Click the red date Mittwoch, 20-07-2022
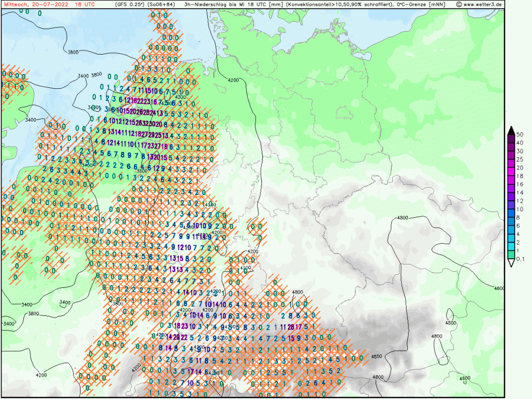 click(35, 4)
